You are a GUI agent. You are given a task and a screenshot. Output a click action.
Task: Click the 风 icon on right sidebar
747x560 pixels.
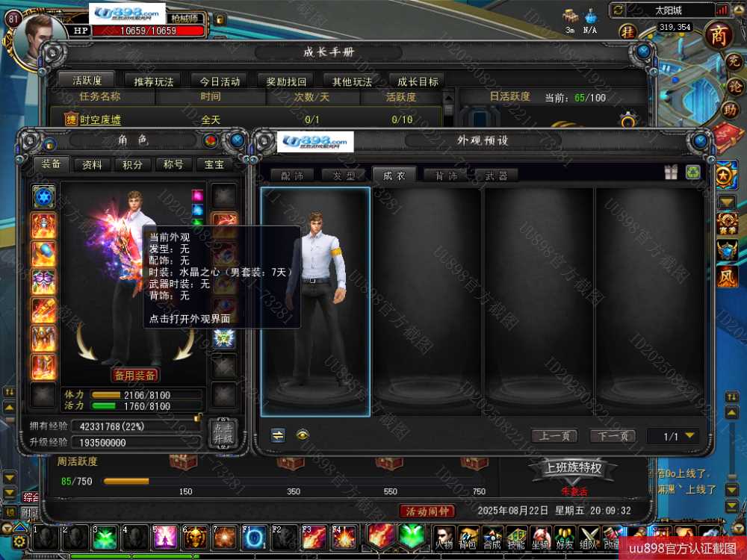[727, 277]
